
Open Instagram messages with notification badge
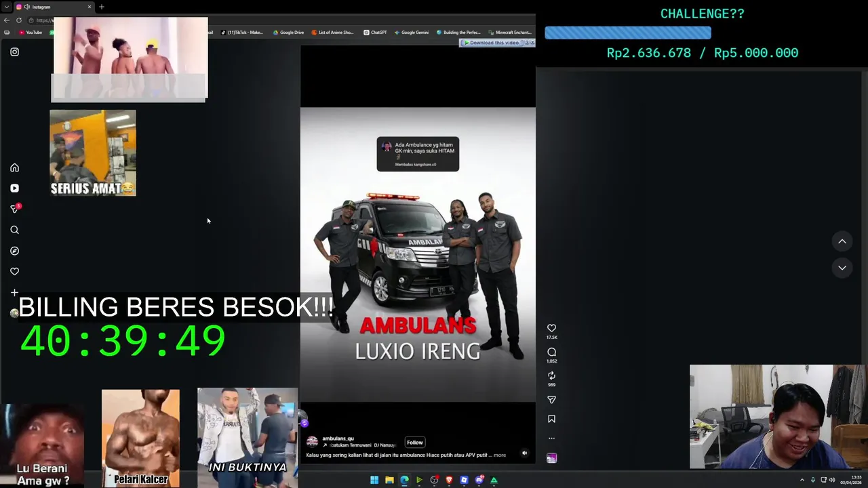click(x=14, y=209)
